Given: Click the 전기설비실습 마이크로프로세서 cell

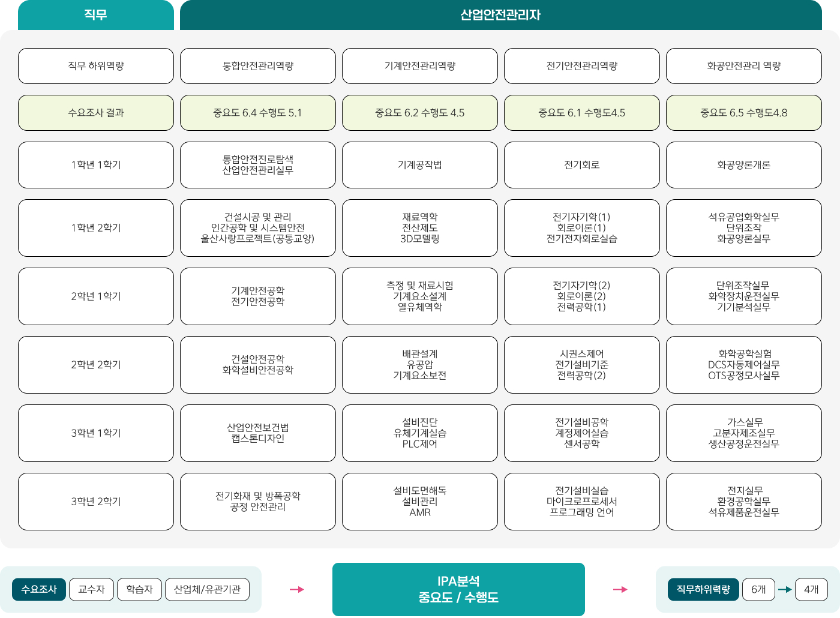Looking at the screenshot, I should pyautogui.click(x=582, y=502).
